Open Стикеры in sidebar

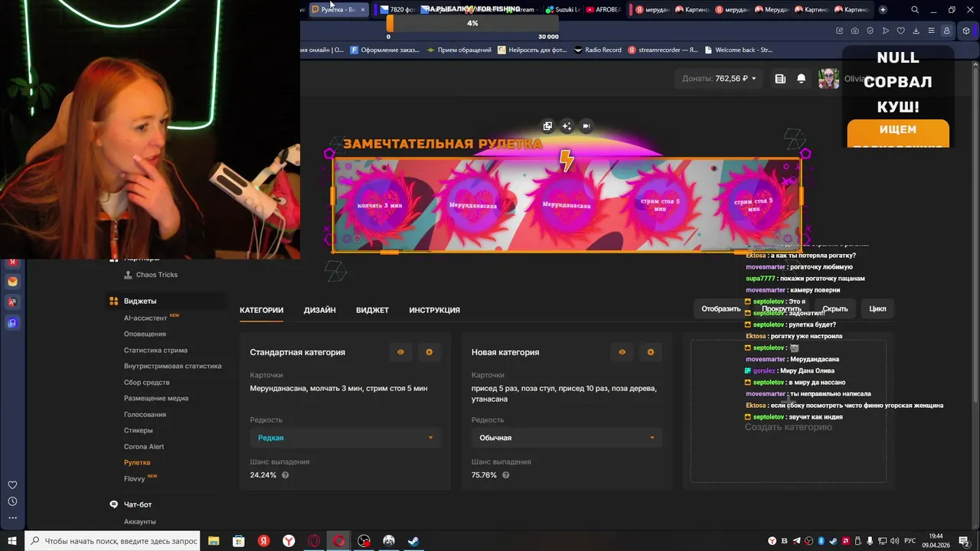click(138, 430)
